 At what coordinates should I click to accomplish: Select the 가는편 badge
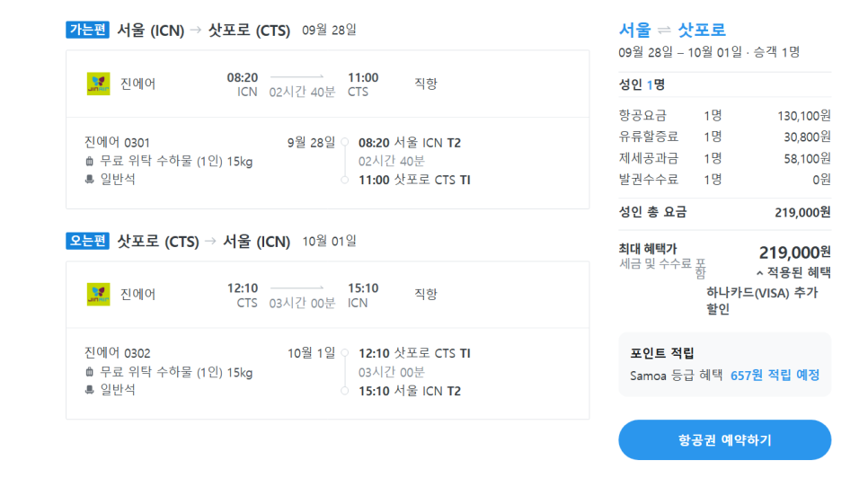point(87,30)
